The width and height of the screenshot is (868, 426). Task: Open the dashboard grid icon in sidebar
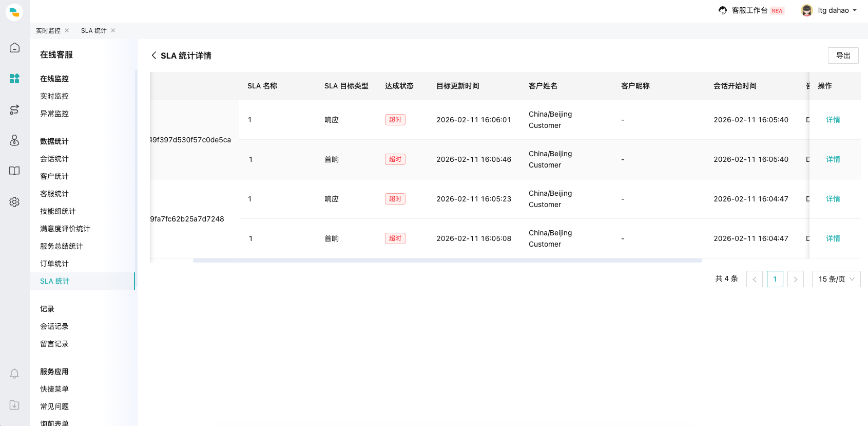pyautogui.click(x=14, y=78)
